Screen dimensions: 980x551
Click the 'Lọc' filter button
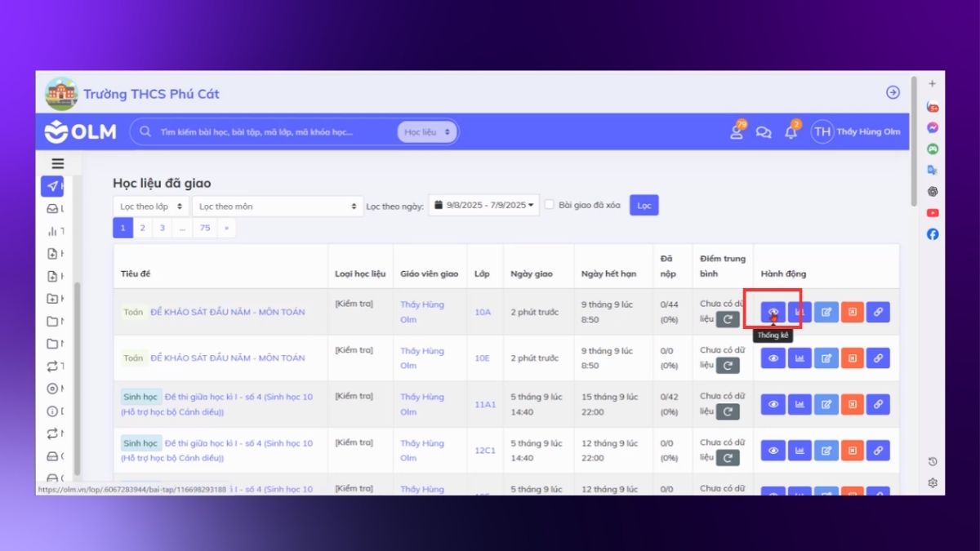[x=644, y=206]
